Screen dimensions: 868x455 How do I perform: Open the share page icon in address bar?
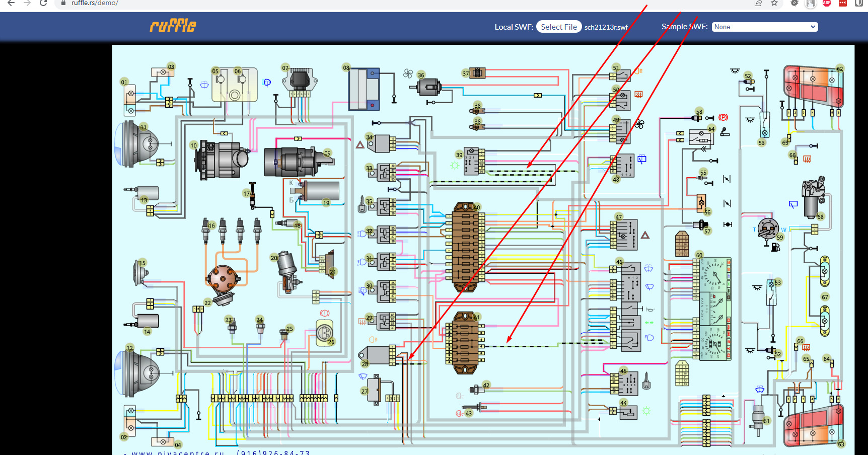click(758, 3)
